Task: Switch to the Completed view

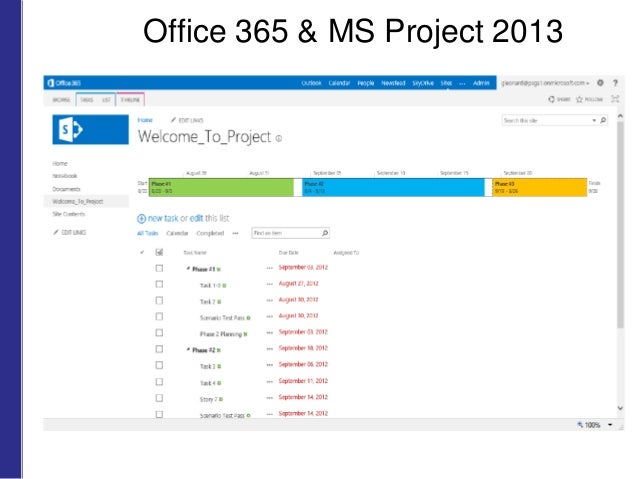Action: point(210,233)
